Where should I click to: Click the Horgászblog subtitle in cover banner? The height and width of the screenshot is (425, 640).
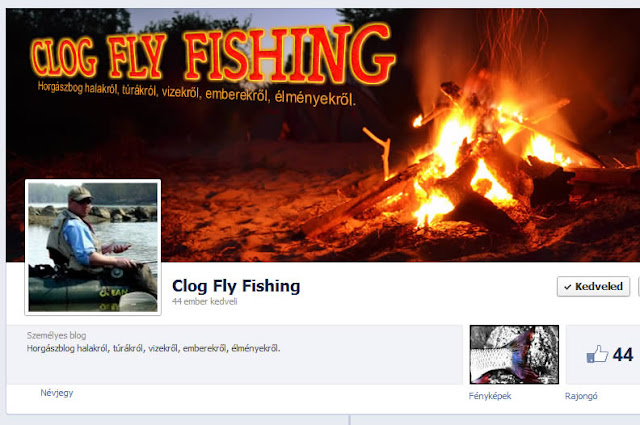point(197,93)
